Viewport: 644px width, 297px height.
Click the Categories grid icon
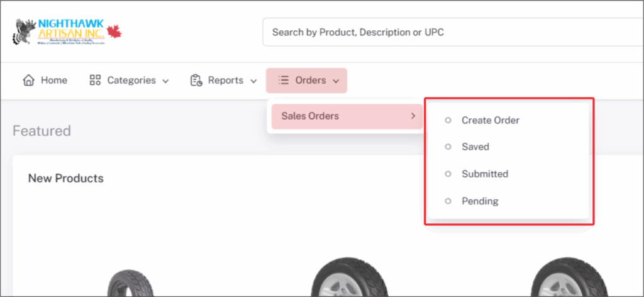click(96, 81)
